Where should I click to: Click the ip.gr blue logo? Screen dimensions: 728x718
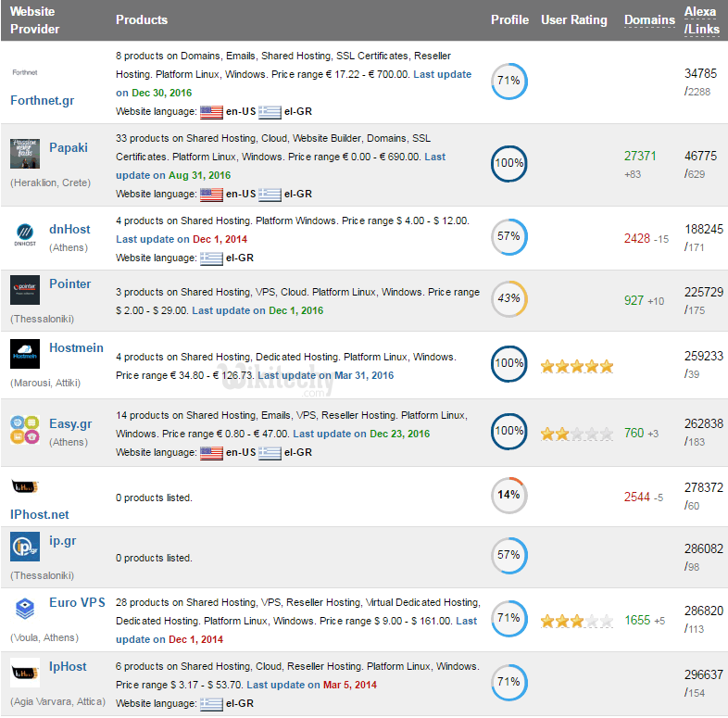tap(25, 547)
